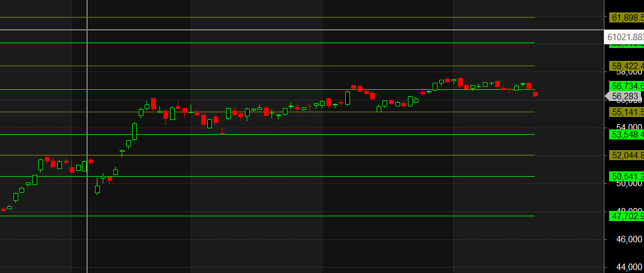
Task: Click the green 53,548.4 price label
Action: pos(626,135)
